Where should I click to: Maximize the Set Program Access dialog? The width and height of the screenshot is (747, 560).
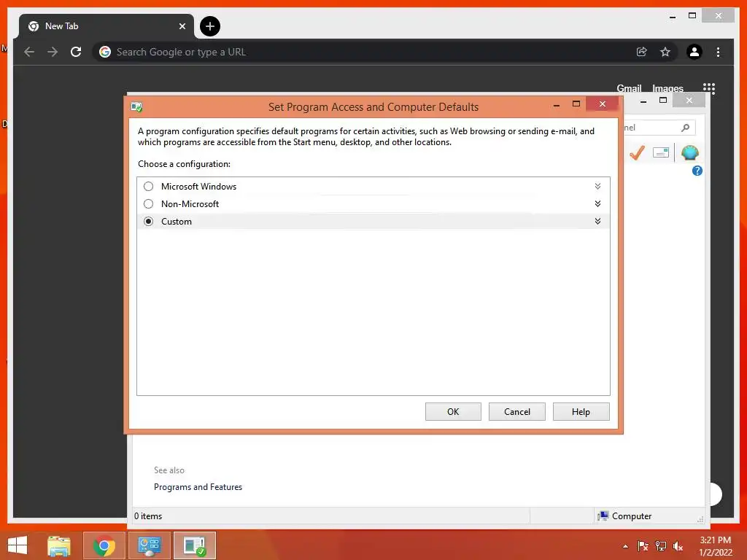576,104
